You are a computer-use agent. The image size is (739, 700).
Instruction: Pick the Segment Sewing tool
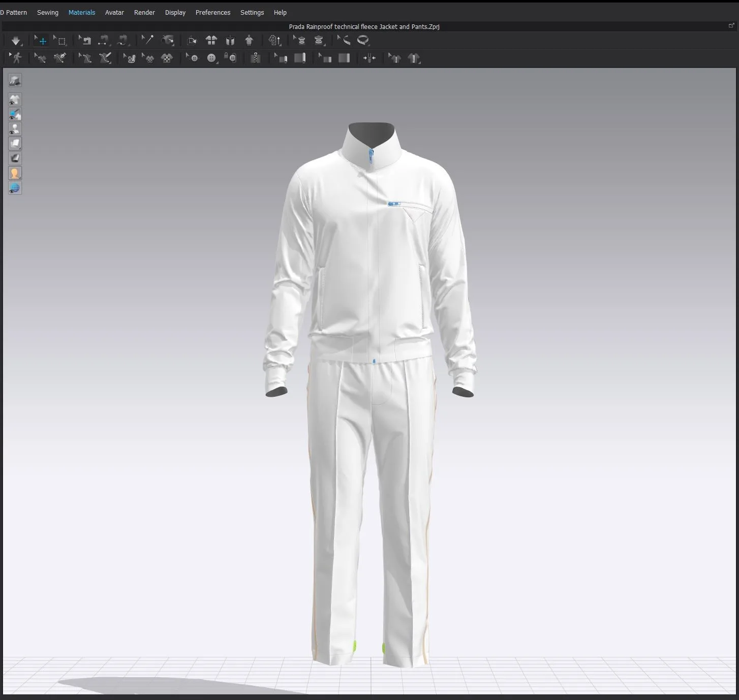pos(104,41)
